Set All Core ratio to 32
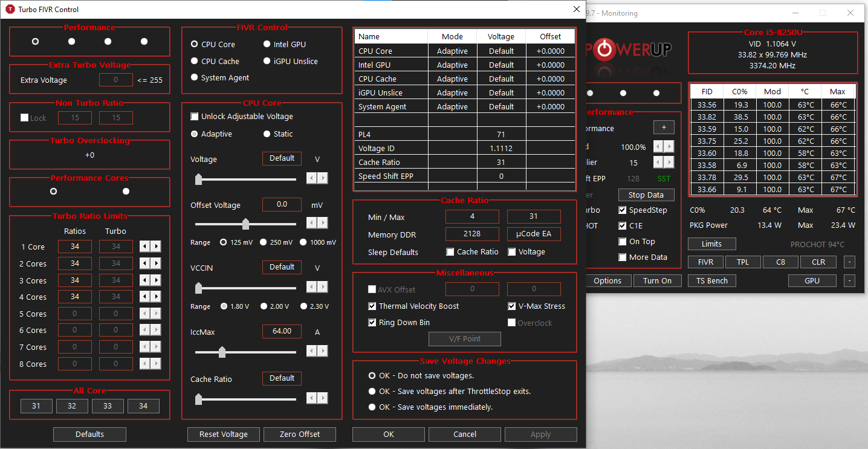868x449 pixels. [x=72, y=406]
